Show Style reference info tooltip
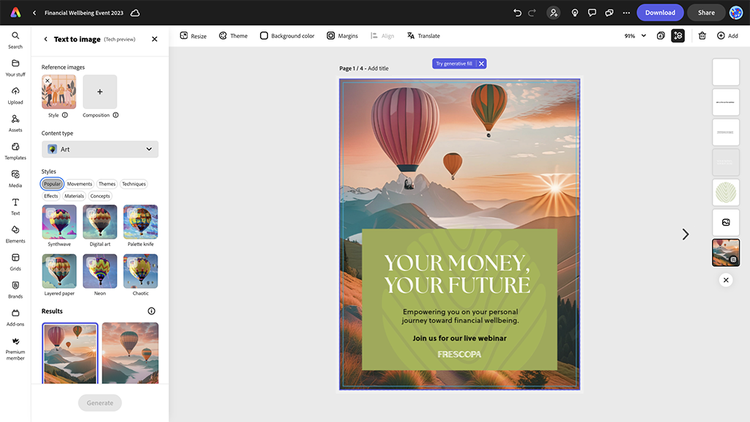750x422 pixels. [x=65, y=115]
